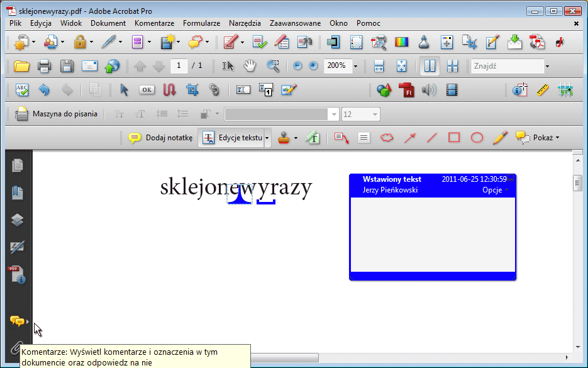Select the oval markup tool
This screenshot has width=588, height=368.
pos(477,137)
